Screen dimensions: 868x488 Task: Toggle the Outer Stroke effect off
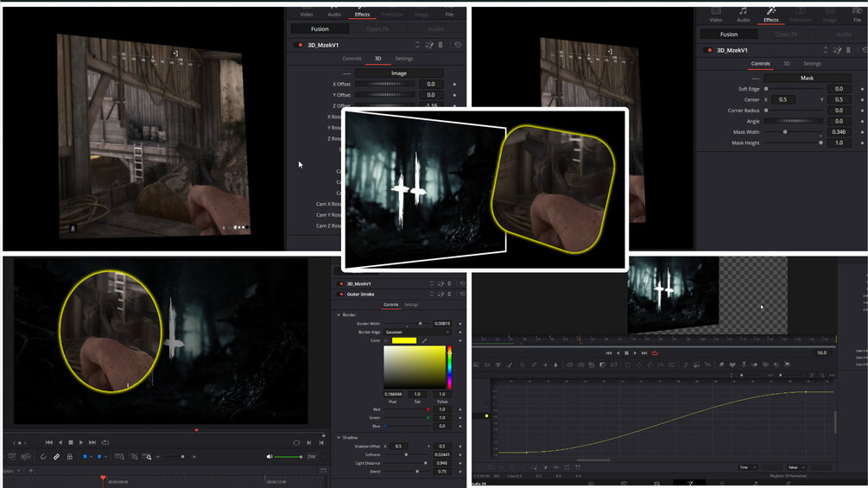coord(341,294)
